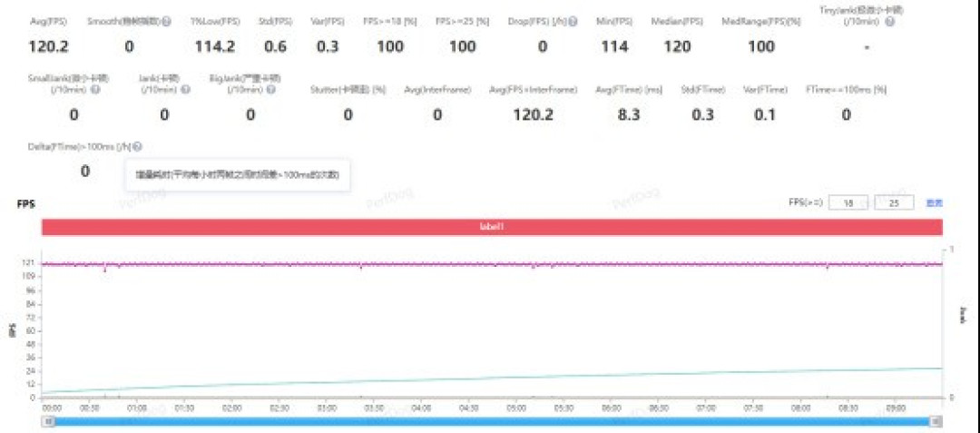This screenshot has height=433, width=980.
Task: Click the blue timeline range scrollbar
Action: click(493, 421)
